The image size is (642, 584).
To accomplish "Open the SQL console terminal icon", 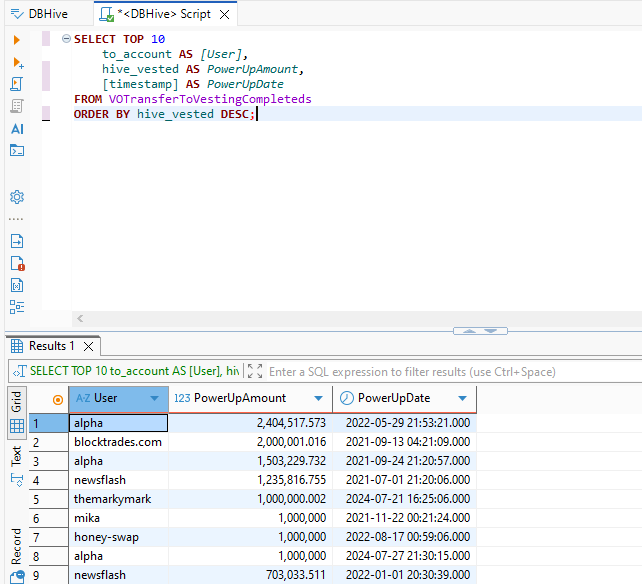I will [x=17, y=150].
